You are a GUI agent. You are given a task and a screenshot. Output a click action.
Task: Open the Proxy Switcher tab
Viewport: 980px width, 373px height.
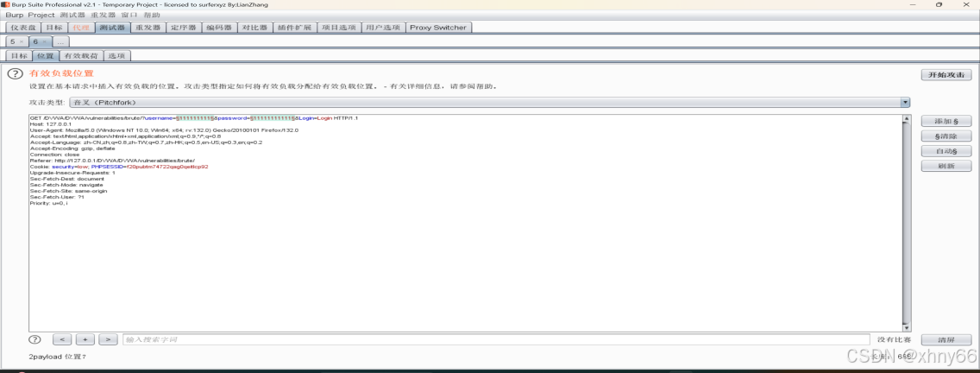pos(439,28)
